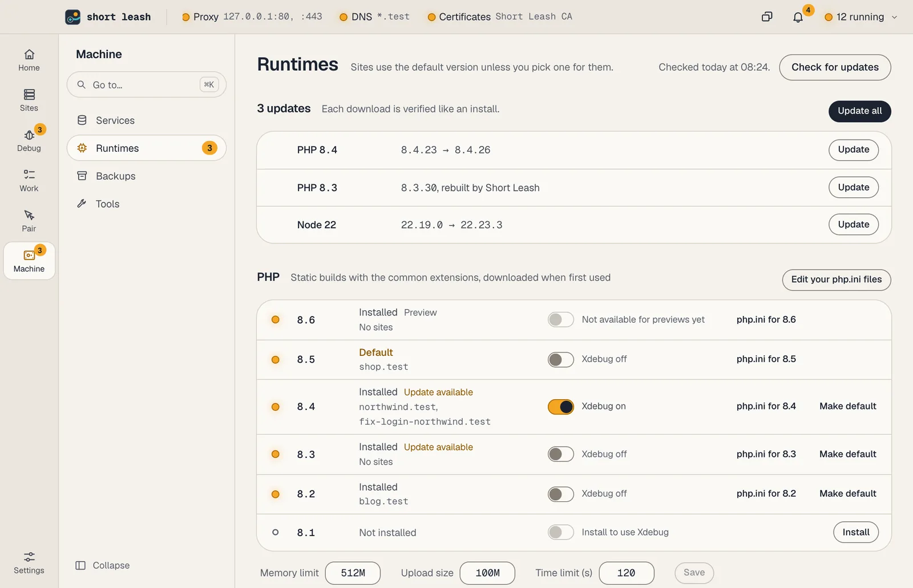Open the Backups menu item

147,176
